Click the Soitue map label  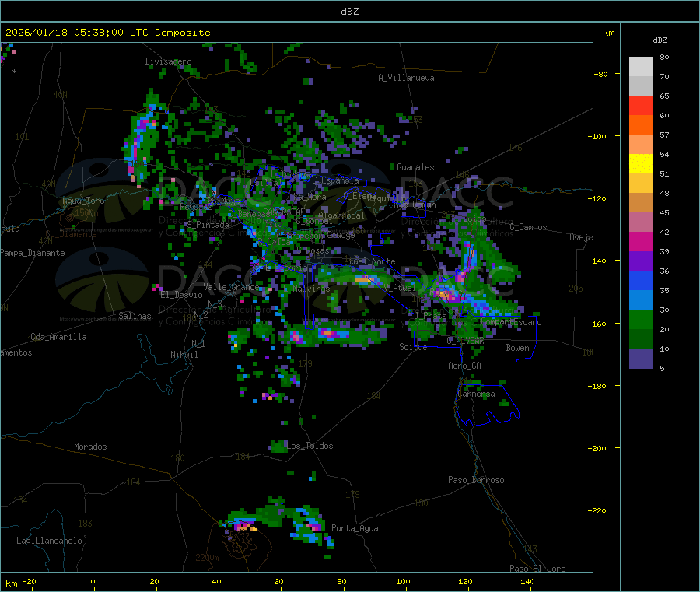tap(413, 347)
